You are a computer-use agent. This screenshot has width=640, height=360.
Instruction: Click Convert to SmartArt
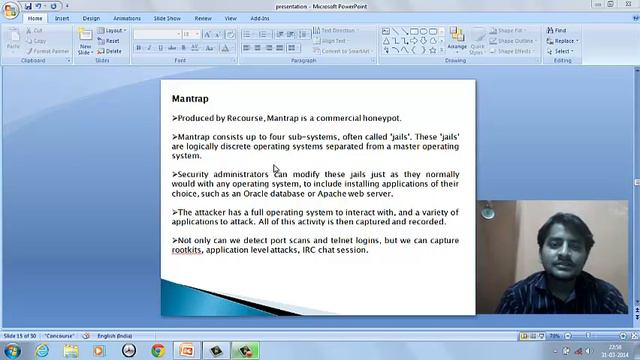pos(344,51)
